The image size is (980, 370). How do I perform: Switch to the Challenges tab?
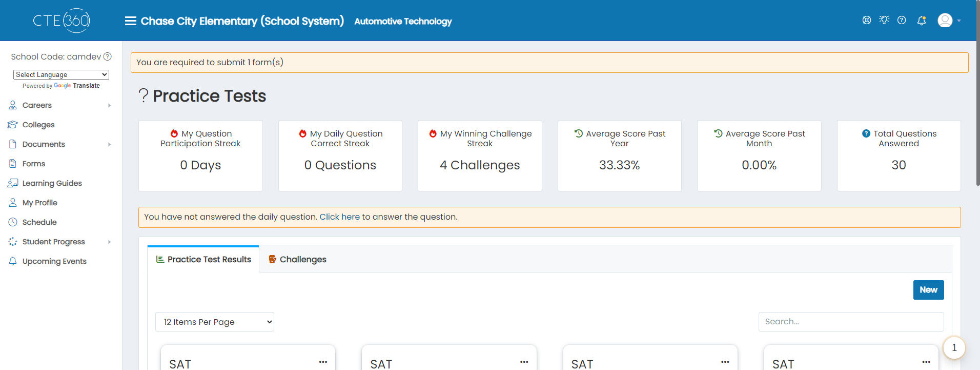298,260
